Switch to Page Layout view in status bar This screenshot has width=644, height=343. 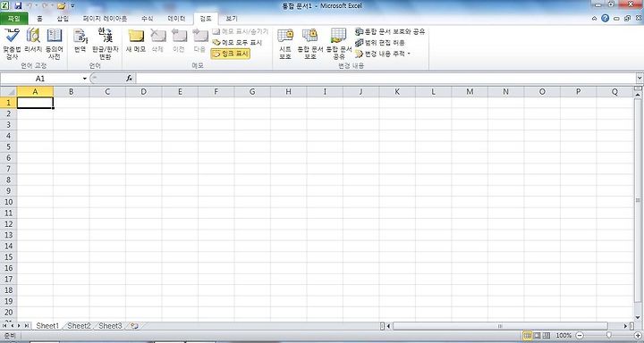coord(537,336)
